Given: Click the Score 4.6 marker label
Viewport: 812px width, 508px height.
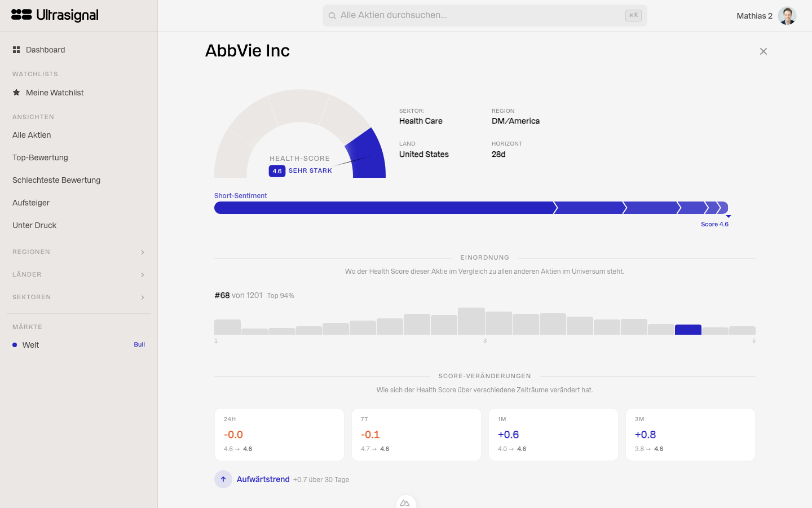Looking at the screenshot, I should click(x=714, y=224).
